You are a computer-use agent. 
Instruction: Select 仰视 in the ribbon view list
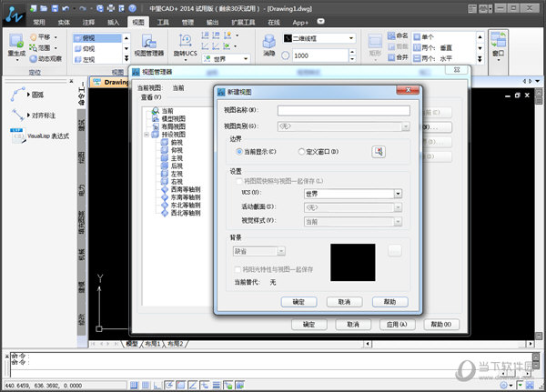tap(97, 49)
